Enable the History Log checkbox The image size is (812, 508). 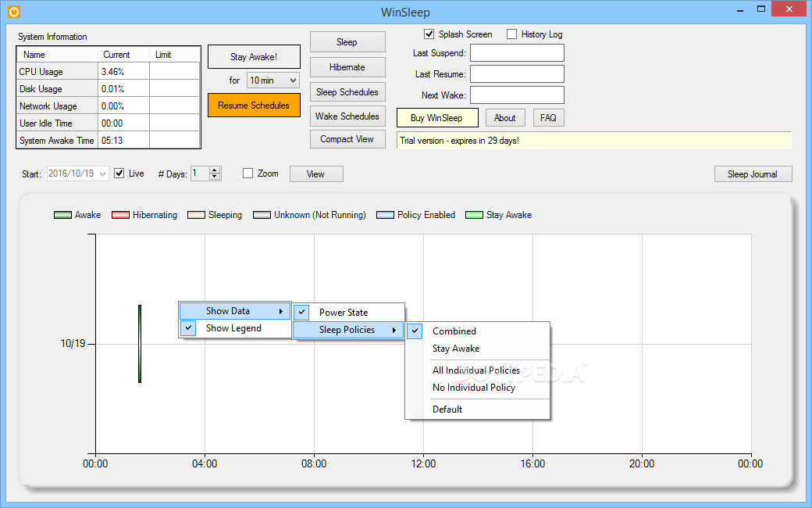pyautogui.click(x=511, y=34)
